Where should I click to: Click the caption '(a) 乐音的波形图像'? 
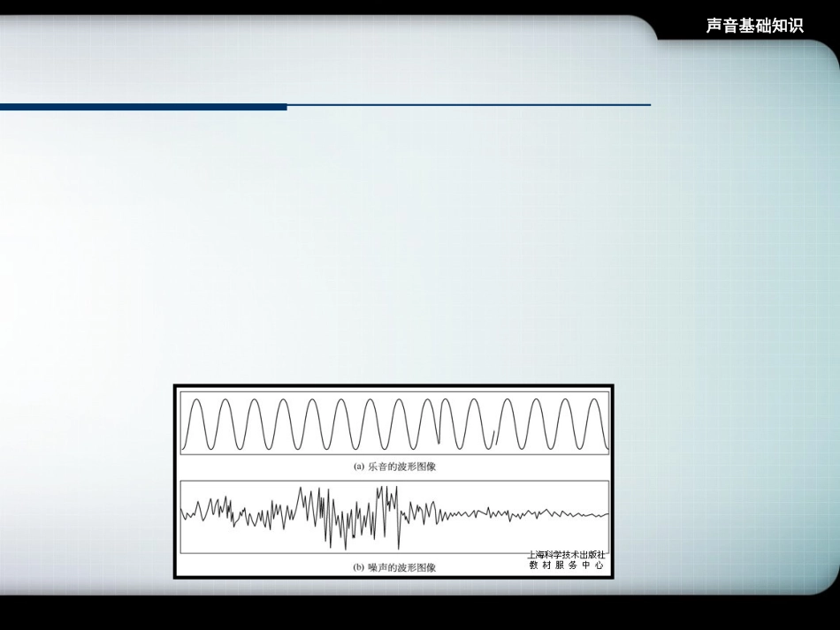[x=395, y=467]
